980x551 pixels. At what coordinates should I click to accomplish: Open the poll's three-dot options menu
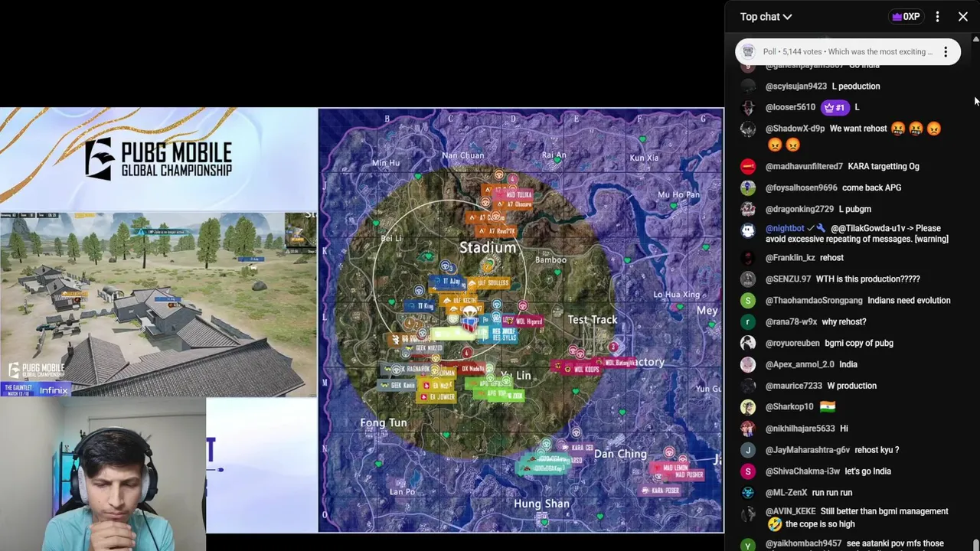[946, 52]
